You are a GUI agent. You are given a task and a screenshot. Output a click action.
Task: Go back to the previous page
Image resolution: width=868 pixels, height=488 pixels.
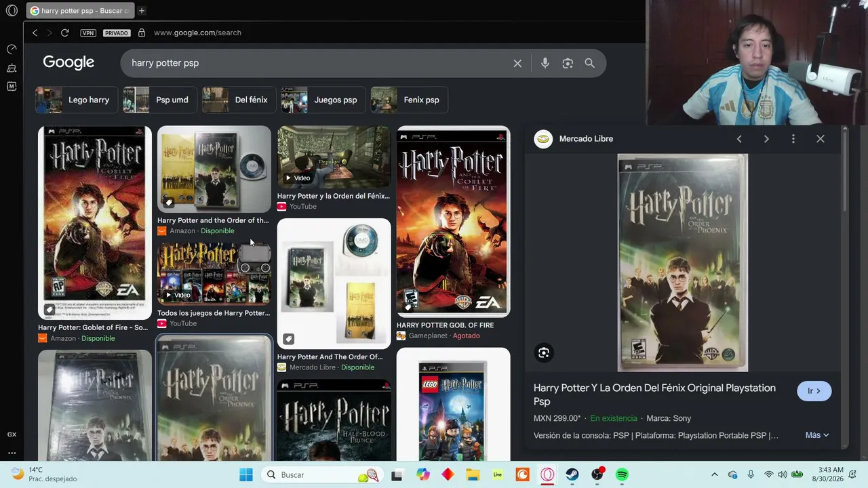coord(35,33)
